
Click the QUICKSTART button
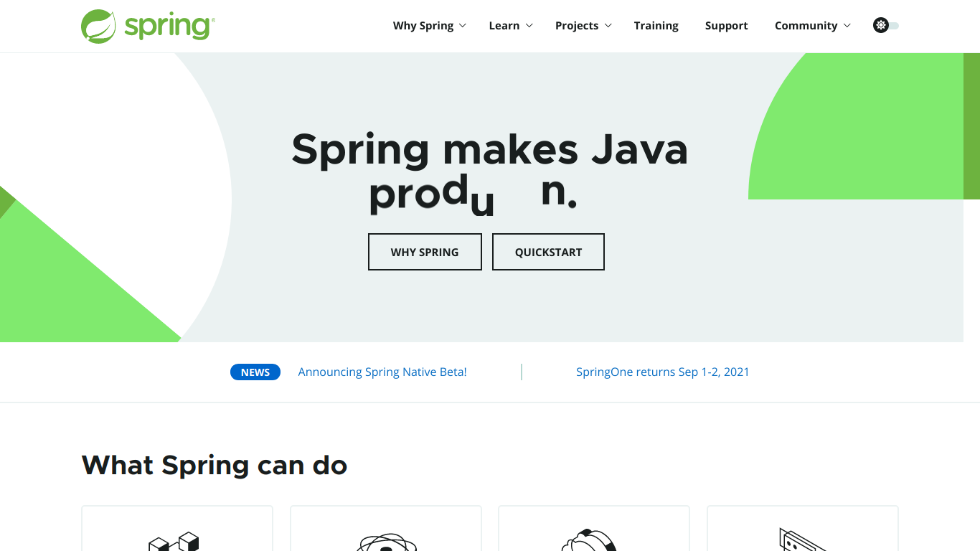(x=548, y=252)
